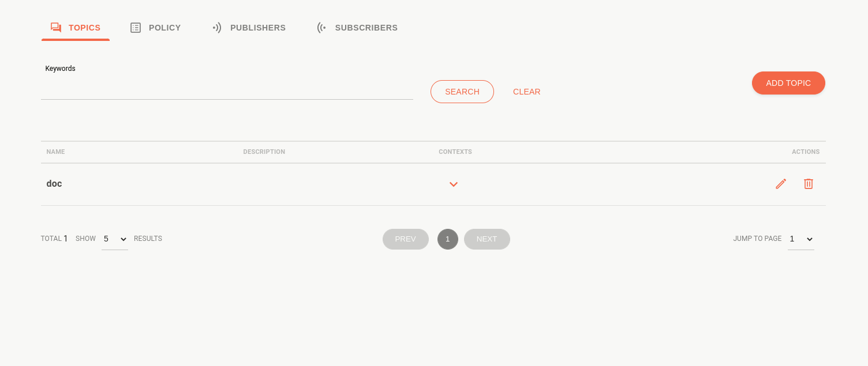The image size is (868, 366).
Task: Switch to the POLICY tab
Action: (x=164, y=27)
